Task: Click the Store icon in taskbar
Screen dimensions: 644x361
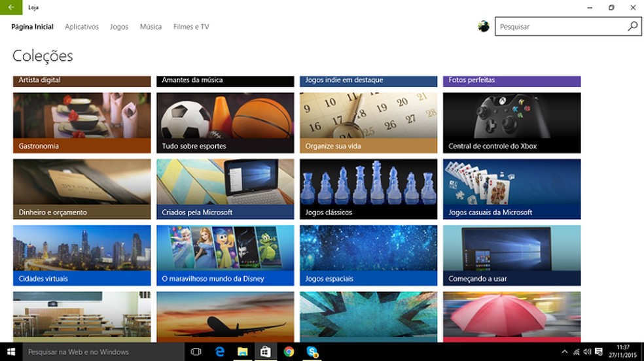Action: coord(266,352)
